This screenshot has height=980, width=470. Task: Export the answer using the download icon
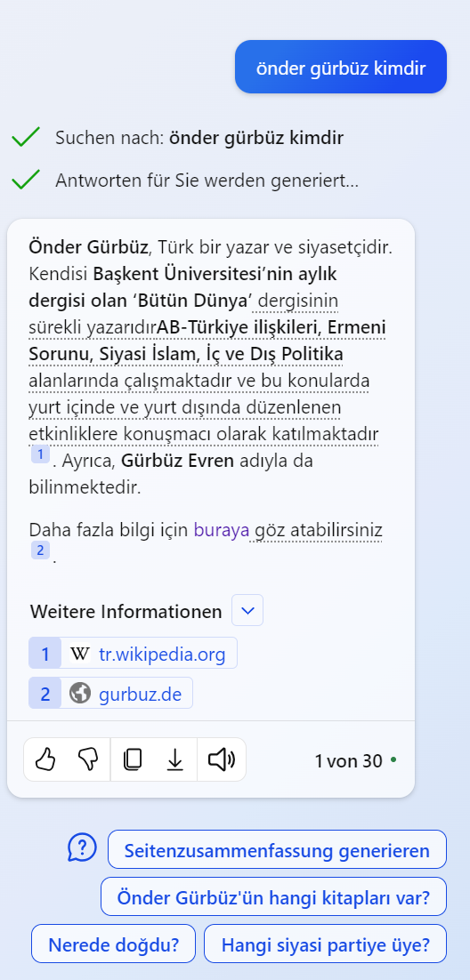[175, 760]
